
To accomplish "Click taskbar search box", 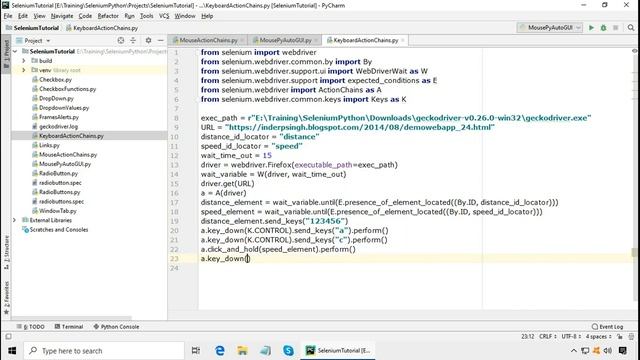I will coord(104,351).
